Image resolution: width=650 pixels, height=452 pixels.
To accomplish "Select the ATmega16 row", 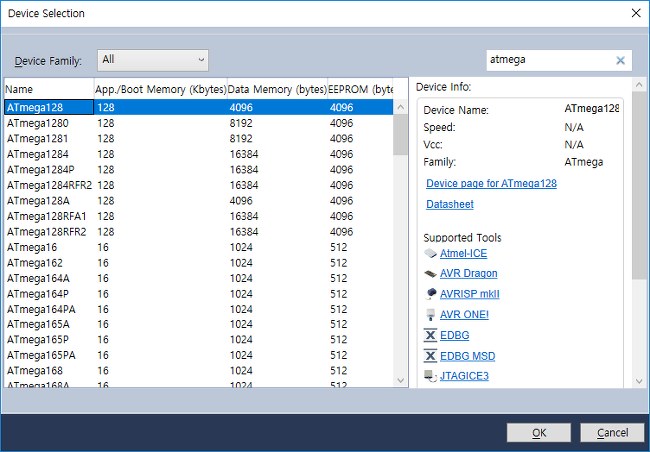I will tap(199, 247).
